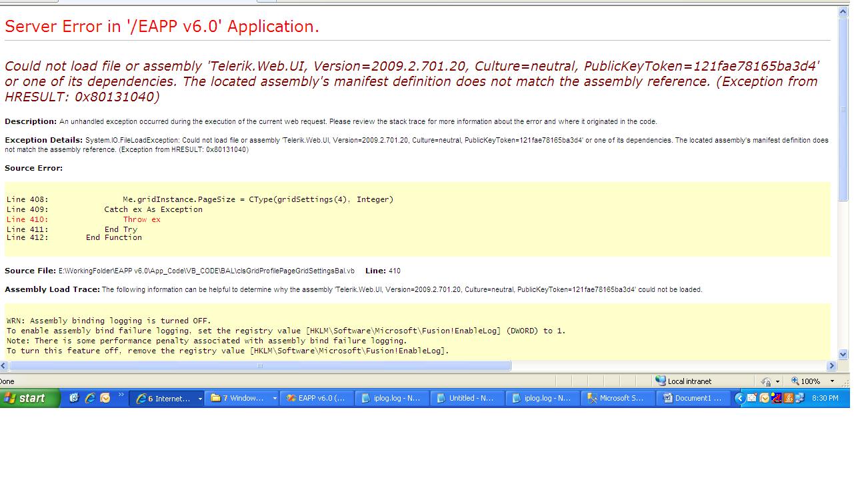Image resolution: width=868 pixels, height=480 pixels.
Task: Open Document1 Word taskbar window
Action: pos(692,398)
